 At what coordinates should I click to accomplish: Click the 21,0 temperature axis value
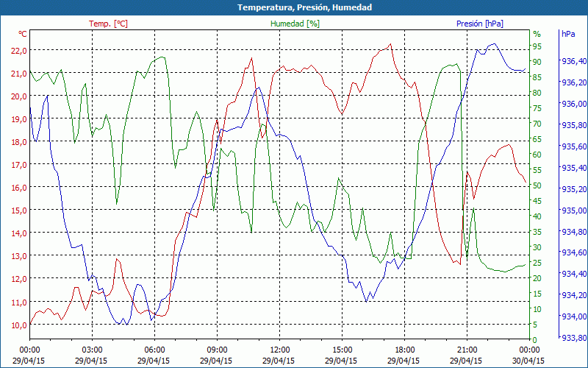18,74
